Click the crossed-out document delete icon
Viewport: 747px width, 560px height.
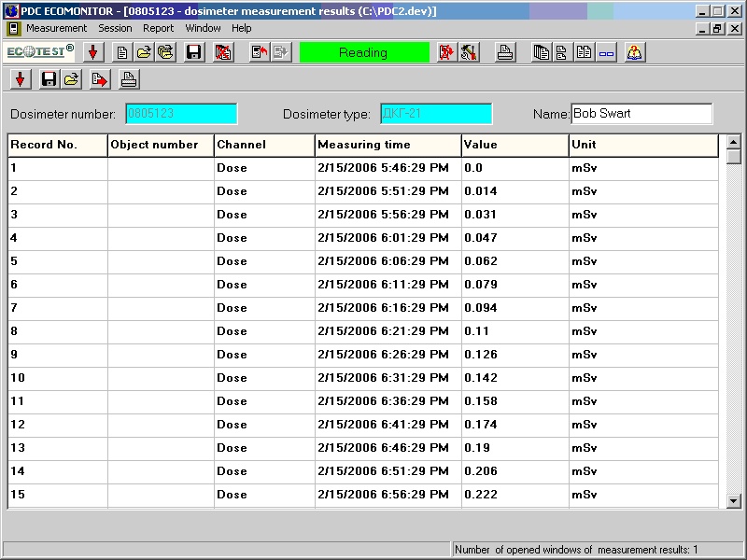pyautogui.click(x=223, y=52)
